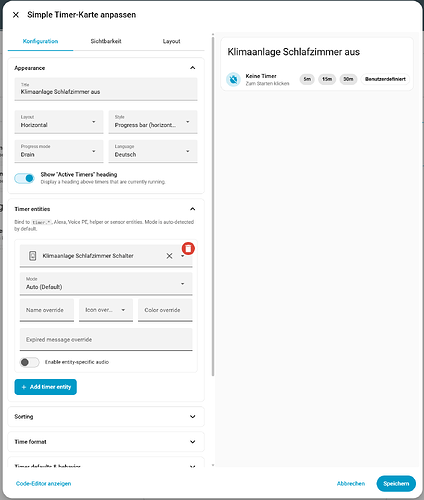This screenshot has width=424, height=500.
Task: Open the Benutzerdefiniert custom timer option
Action: pos(385,79)
